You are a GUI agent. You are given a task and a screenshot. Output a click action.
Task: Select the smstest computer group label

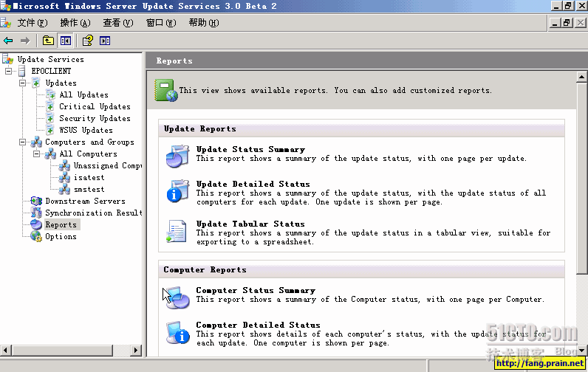coord(89,189)
